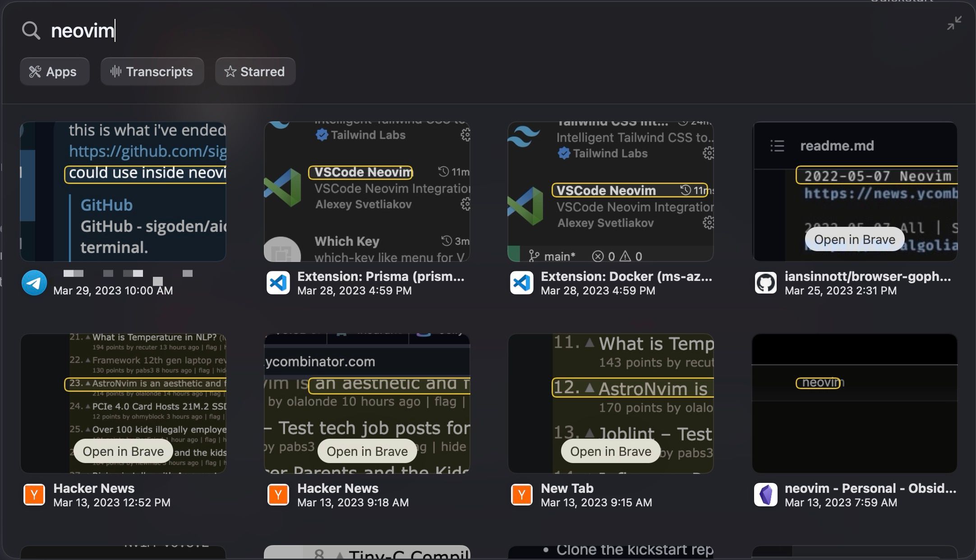Click '22. Framework 12th gen laptop' row
Viewport: 976px width, 560px height.
click(x=148, y=360)
